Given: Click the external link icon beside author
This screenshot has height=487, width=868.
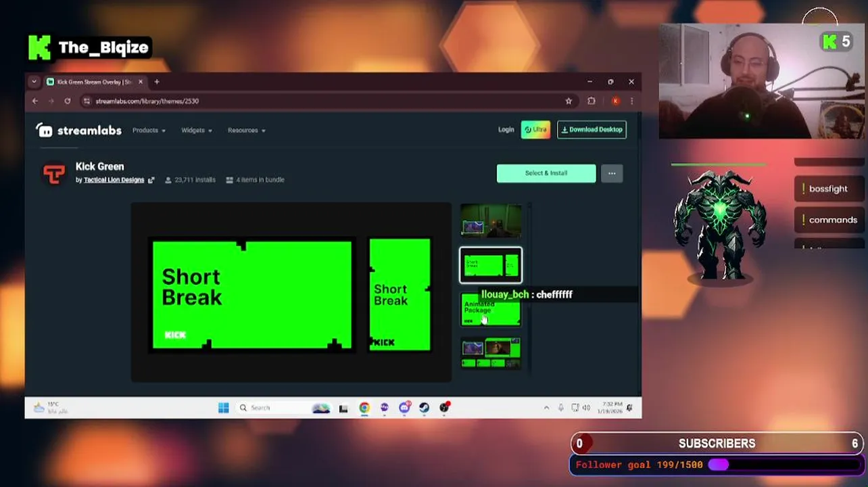Looking at the screenshot, I should [x=151, y=180].
